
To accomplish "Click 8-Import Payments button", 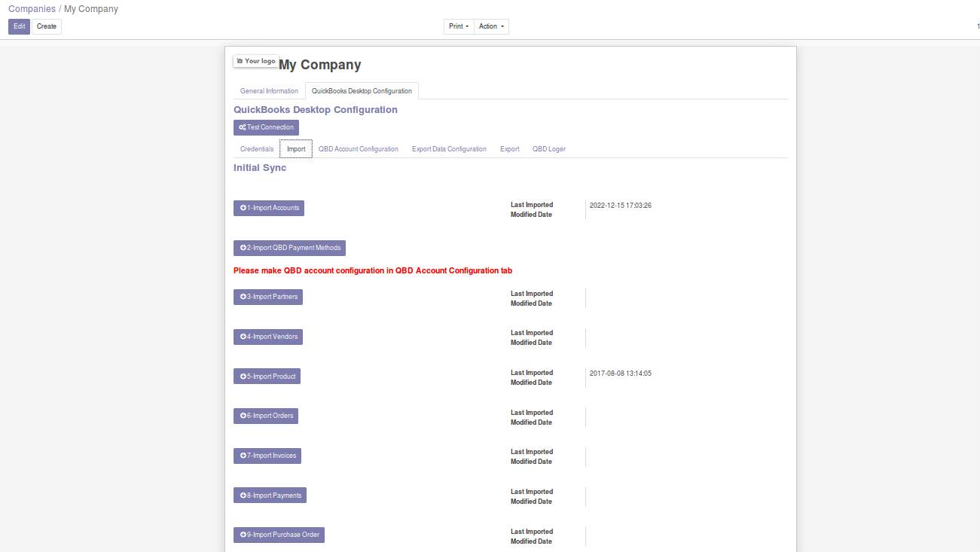I will tap(270, 496).
